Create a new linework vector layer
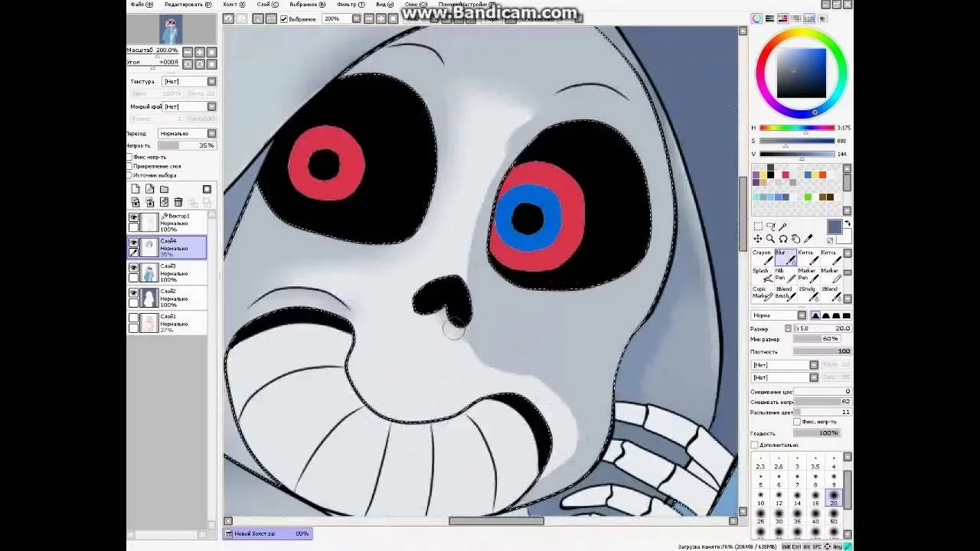The image size is (980, 551). click(150, 189)
